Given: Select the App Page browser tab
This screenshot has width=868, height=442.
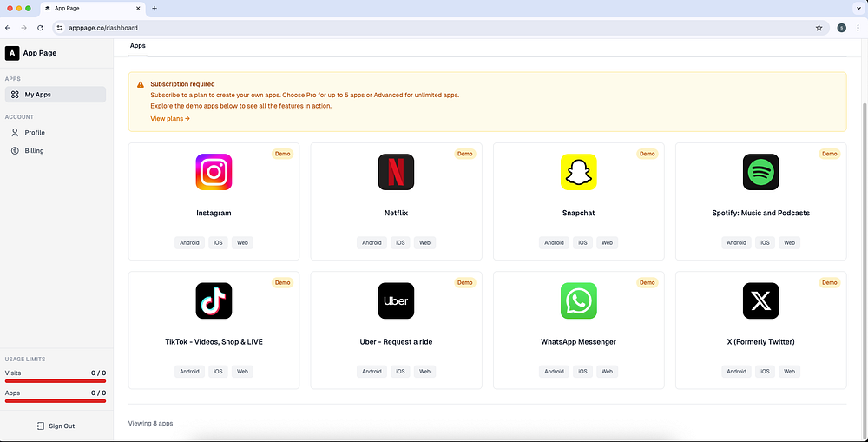Looking at the screenshot, I should click(x=93, y=9).
